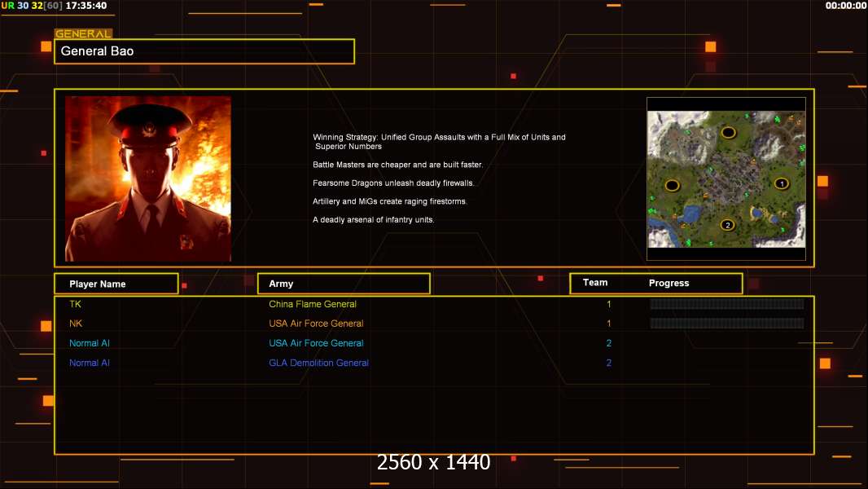The image size is (868, 489).
Task: Select player TK row name
Action: (75, 304)
